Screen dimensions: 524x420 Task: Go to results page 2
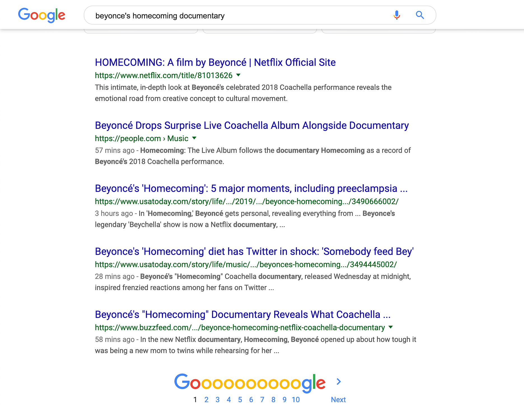click(x=206, y=400)
